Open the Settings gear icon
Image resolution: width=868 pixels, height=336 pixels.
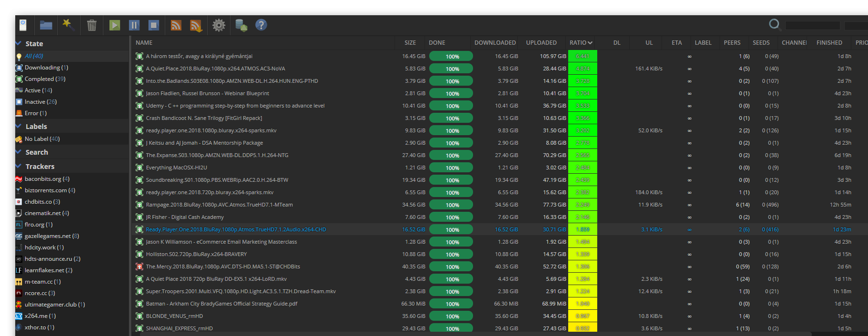219,25
